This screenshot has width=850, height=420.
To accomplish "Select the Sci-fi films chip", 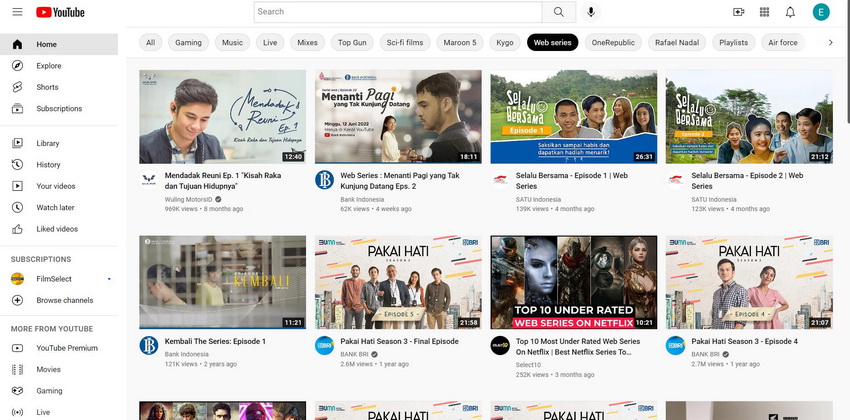I will point(405,43).
